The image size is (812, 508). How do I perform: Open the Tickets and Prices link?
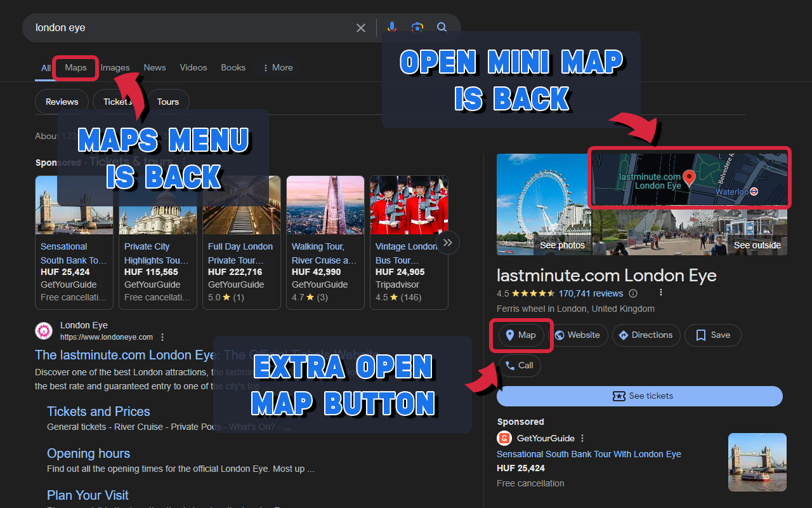98,411
